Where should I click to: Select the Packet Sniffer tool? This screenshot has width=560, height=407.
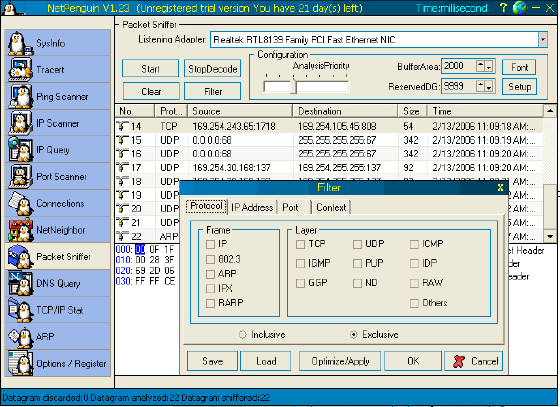point(58,256)
